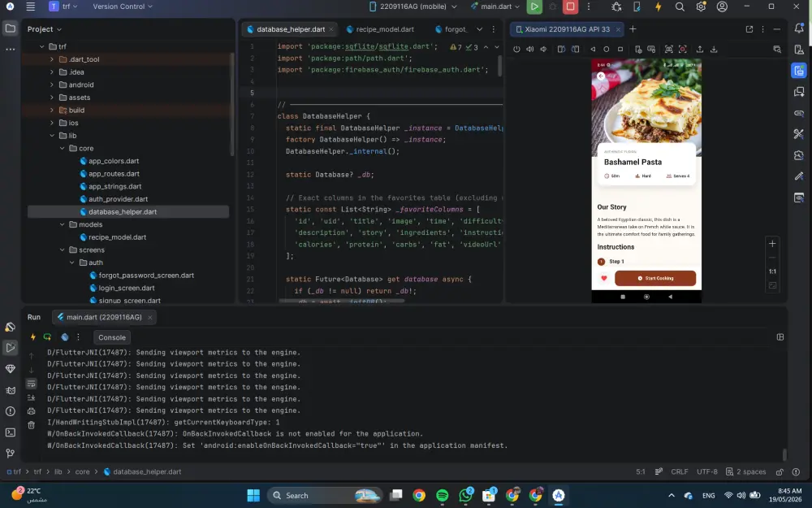Toggle read-only lock icon in status bar
Viewport: 812px width, 508px height.
coord(780,471)
